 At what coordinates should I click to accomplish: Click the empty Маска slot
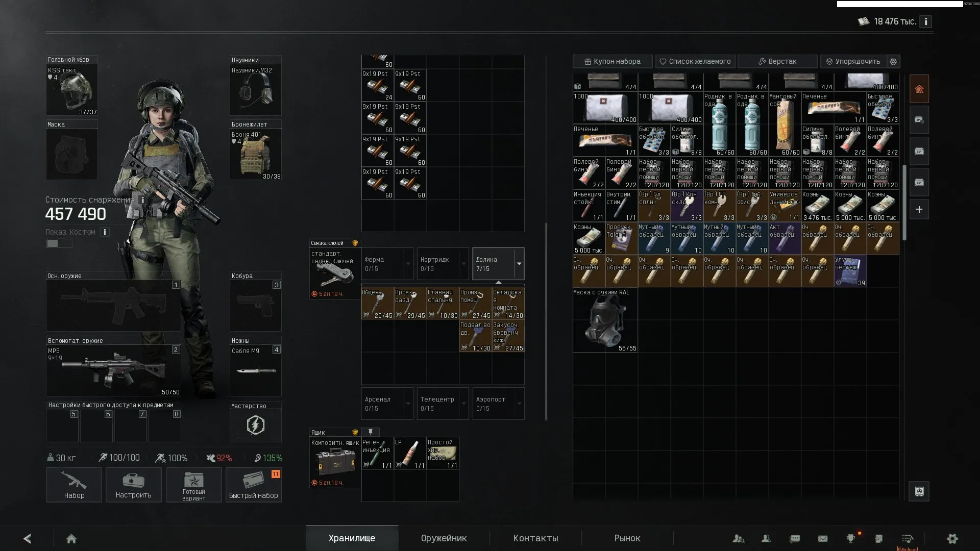coord(72,154)
